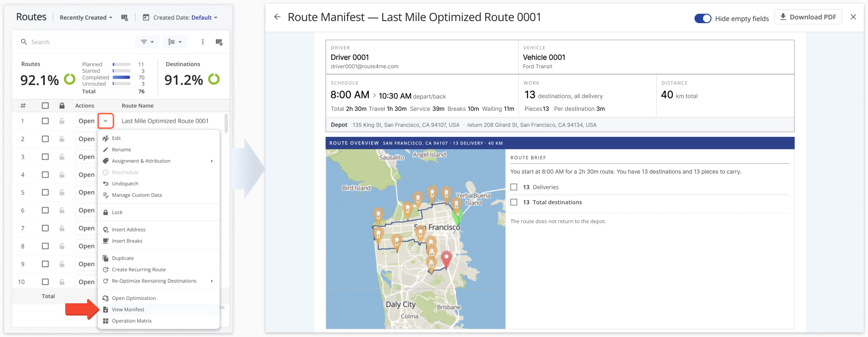The image size is (868, 337).
Task: Choose Insert Address from the menu
Action: click(x=158, y=230)
